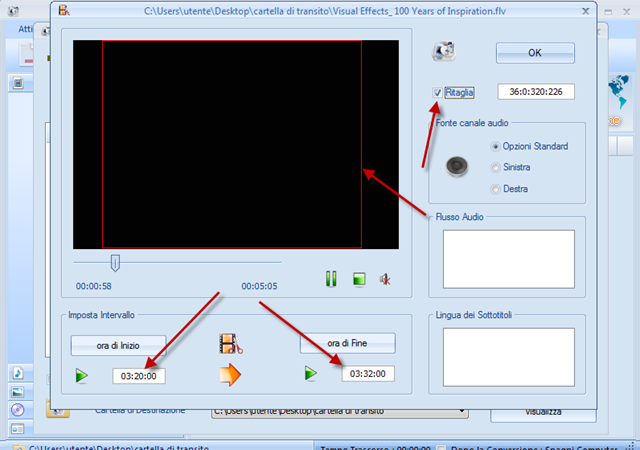Select the Sinistra audio channel option
The width and height of the screenshot is (640, 450).
pyautogui.click(x=496, y=167)
